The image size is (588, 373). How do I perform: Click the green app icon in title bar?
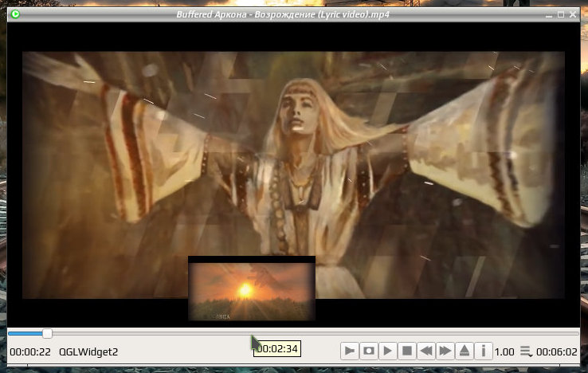15,14
